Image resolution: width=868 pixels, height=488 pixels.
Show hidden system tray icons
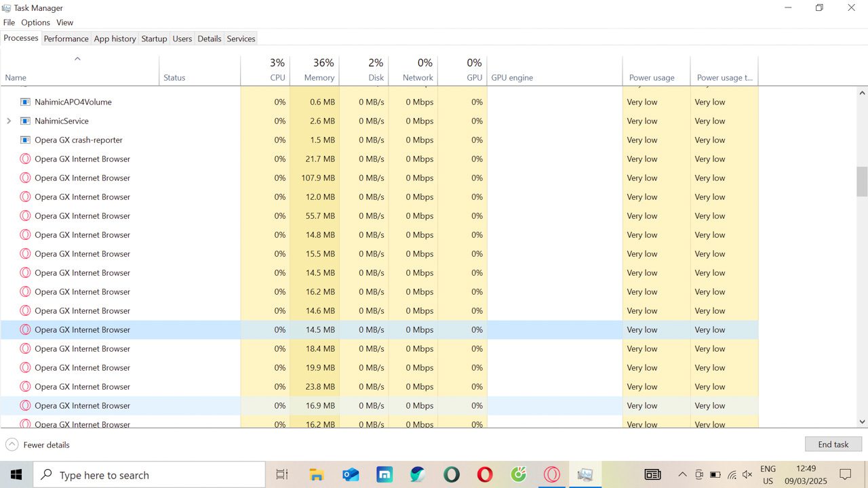[x=682, y=474]
